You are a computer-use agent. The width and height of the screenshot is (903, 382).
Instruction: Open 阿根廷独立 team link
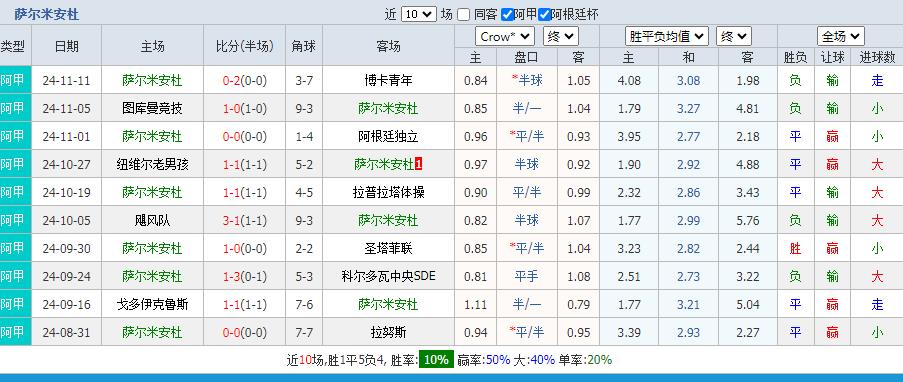click(388, 137)
